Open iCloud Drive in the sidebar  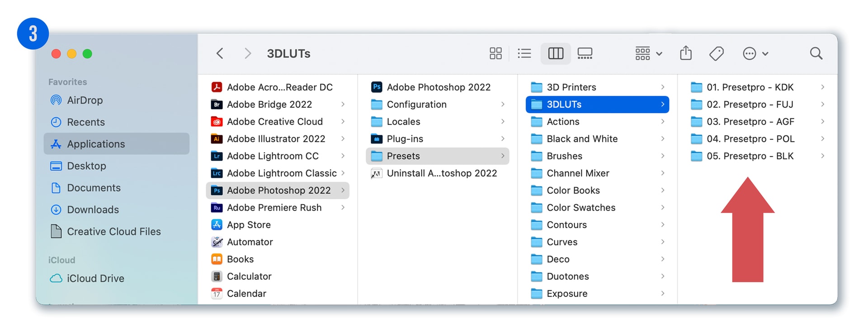pos(117,278)
